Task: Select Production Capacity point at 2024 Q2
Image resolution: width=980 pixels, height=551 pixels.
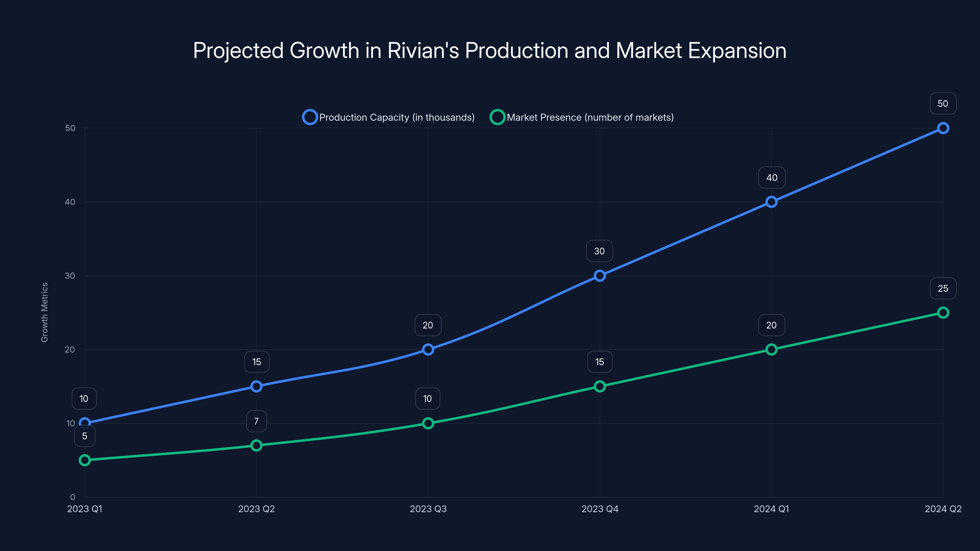Action: [943, 128]
